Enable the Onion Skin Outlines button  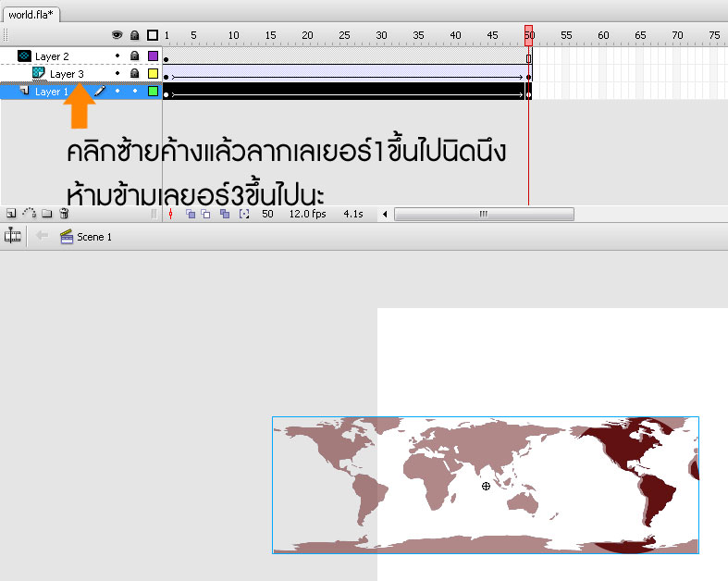click(x=205, y=214)
